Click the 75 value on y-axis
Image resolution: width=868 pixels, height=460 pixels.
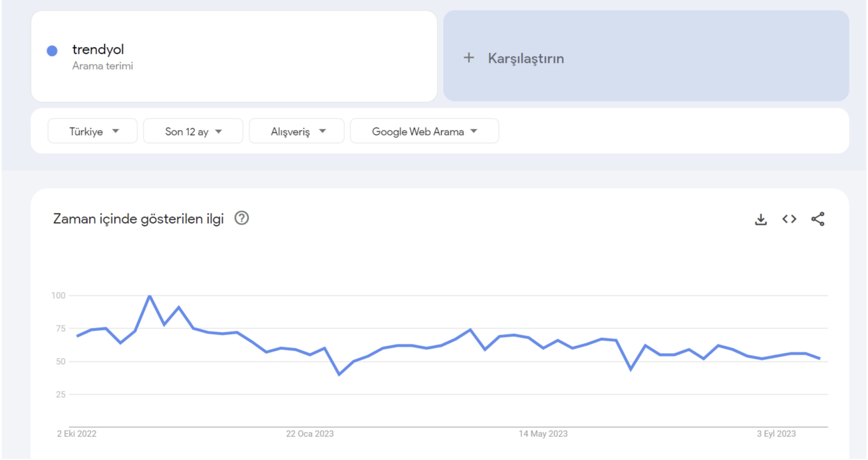61,329
